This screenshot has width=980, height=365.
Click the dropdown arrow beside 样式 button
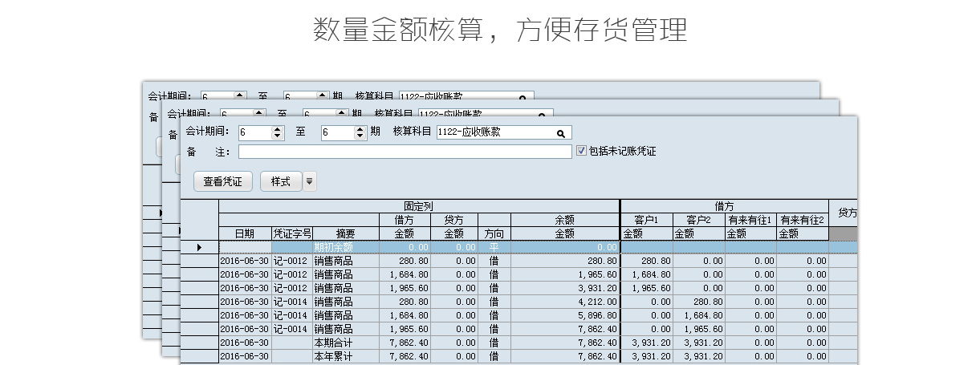tap(310, 181)
